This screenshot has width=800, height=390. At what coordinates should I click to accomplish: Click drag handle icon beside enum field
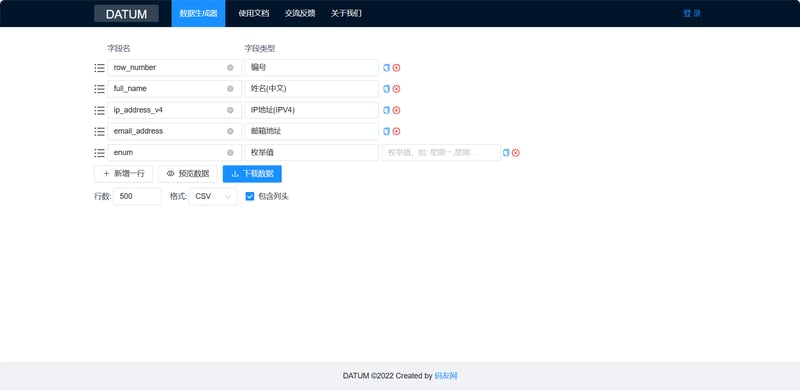pyautogui.click(x=99, y=153)
